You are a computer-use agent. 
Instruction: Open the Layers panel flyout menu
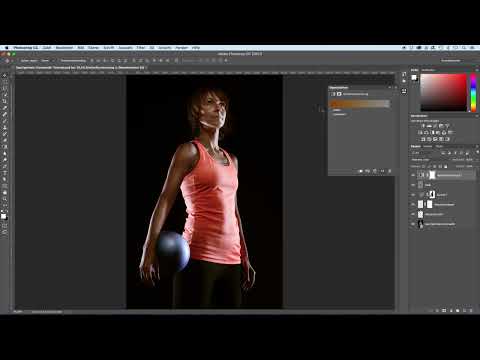(477, 146)
